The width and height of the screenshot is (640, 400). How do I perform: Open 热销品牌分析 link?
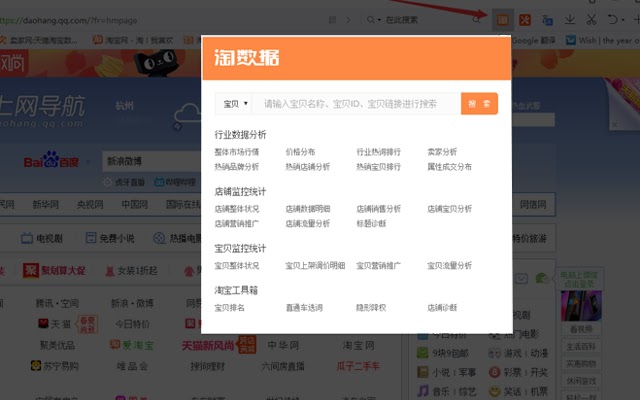coord(237,167)
